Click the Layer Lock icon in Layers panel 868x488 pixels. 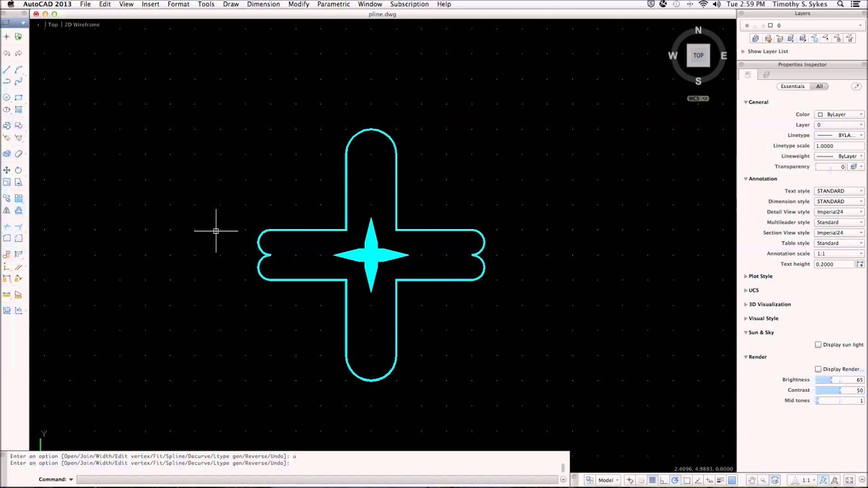[838, 39]
